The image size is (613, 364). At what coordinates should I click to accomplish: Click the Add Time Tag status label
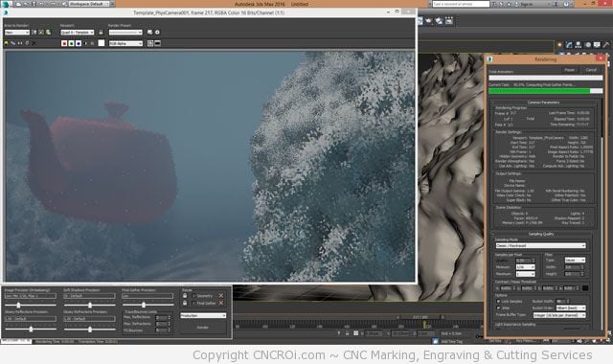453,341
